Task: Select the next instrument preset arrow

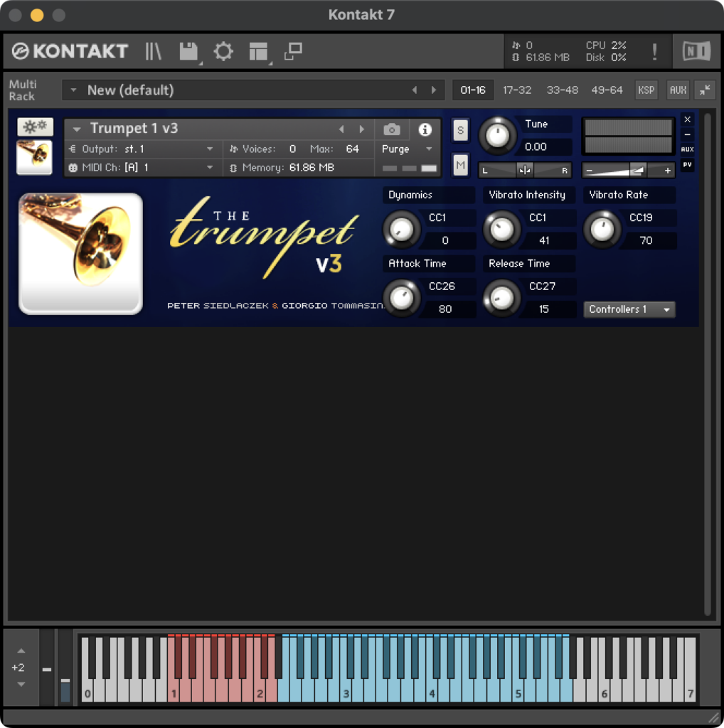Action: pos(362,129)
